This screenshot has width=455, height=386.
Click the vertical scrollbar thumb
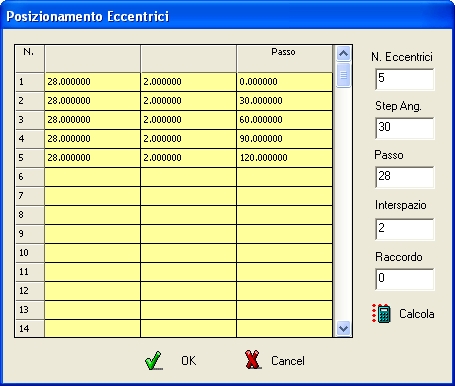pyautogui.click(x=343, y=75)
